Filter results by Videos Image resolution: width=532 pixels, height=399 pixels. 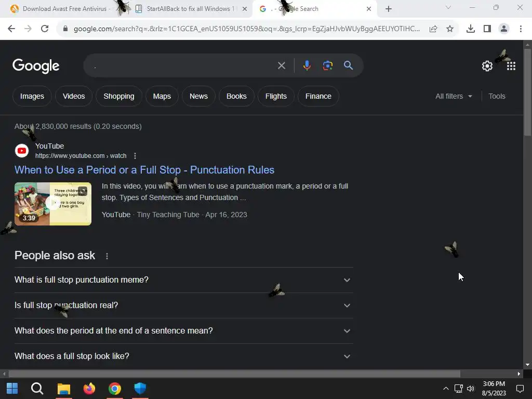tap(74, 96)
